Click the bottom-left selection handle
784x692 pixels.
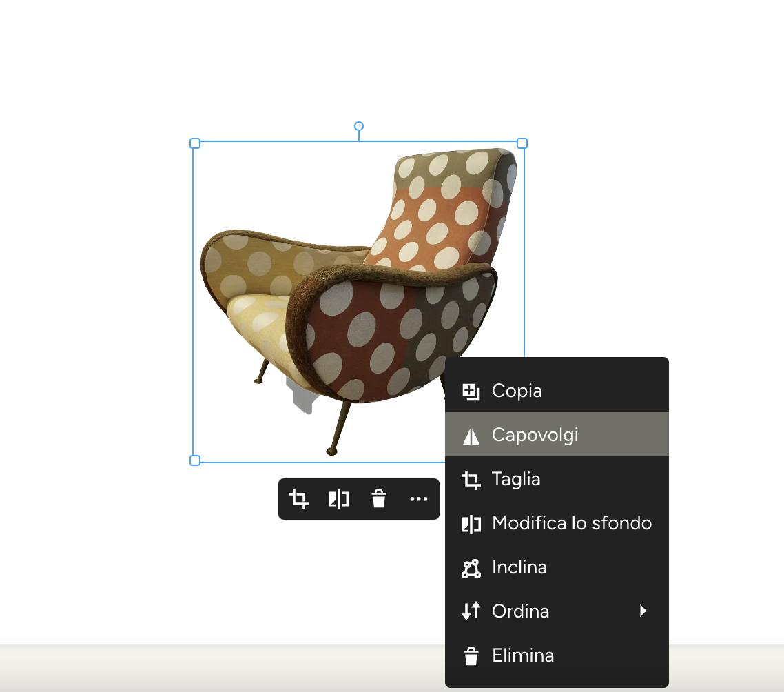coord(195,460)
